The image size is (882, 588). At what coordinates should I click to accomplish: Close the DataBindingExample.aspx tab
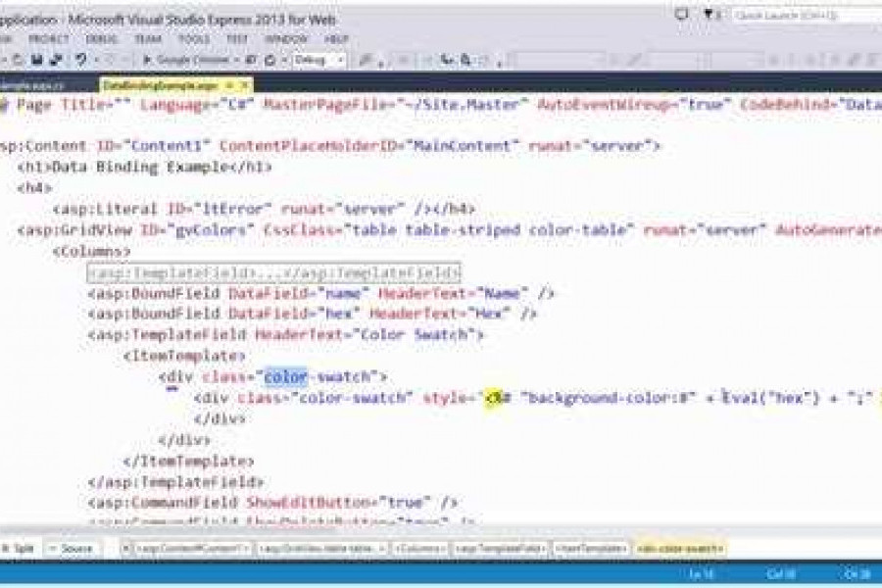pyautogui.click(x=245, y=85)
